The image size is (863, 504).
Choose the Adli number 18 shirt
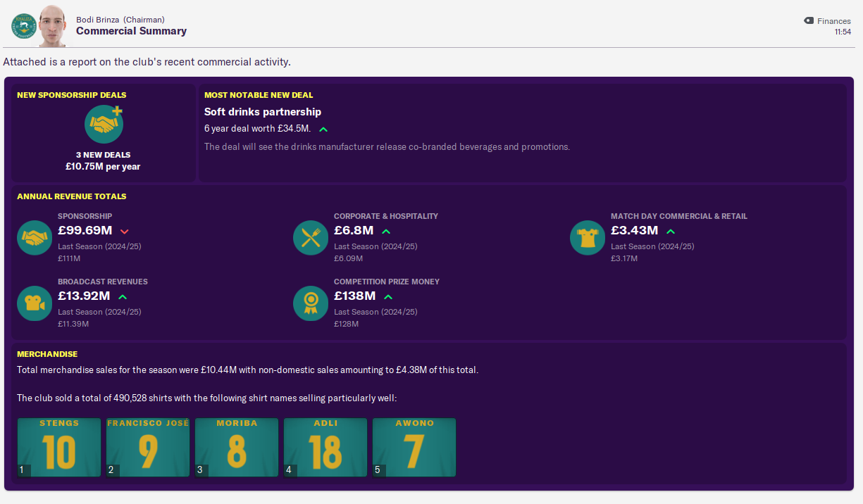325,448
